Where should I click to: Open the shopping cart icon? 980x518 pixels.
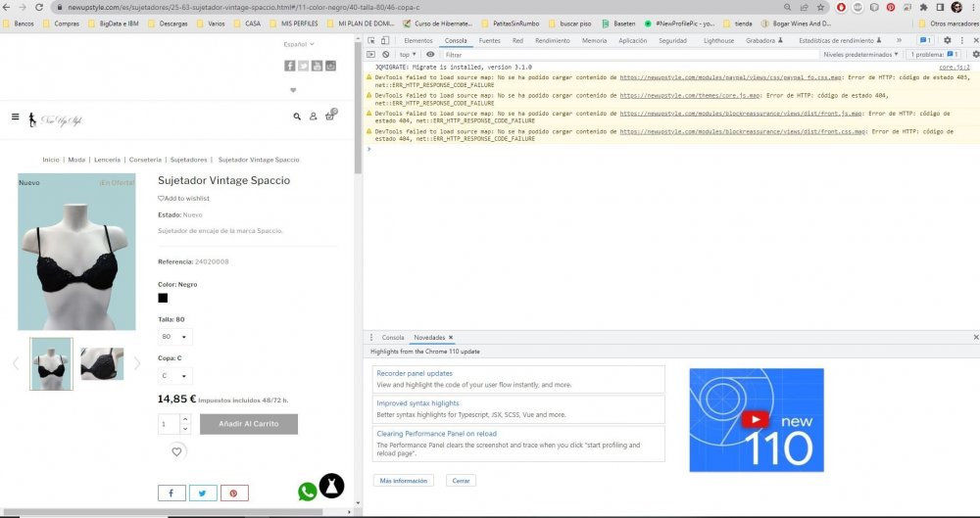(x=330, y=116)
